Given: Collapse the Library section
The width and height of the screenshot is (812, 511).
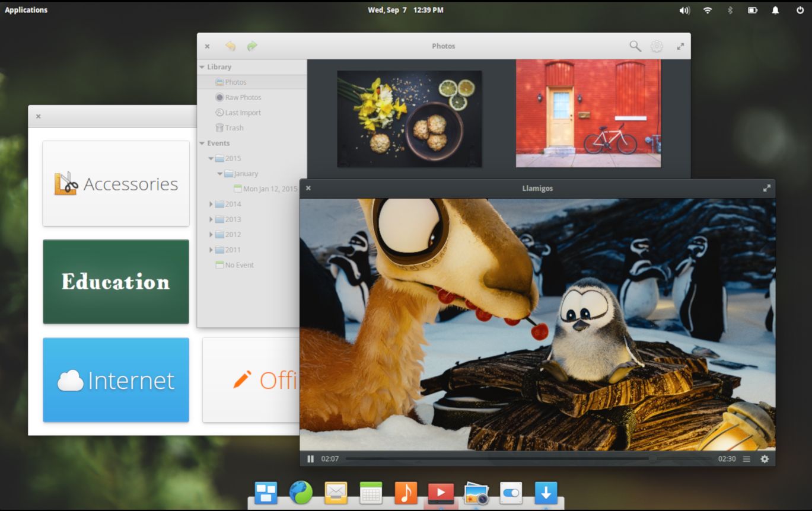Looking at the screenshot, I should point(202,66).
